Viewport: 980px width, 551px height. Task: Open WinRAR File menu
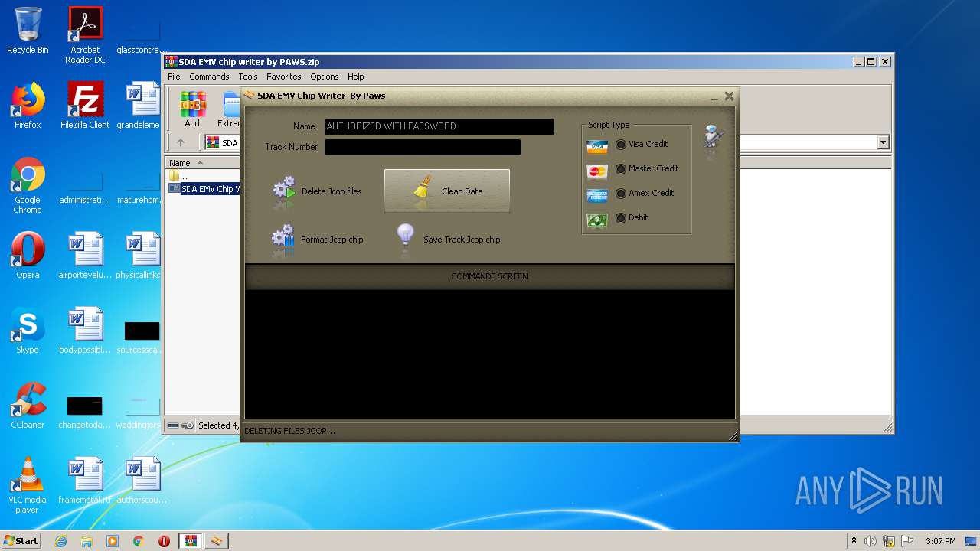coord(174,77)
